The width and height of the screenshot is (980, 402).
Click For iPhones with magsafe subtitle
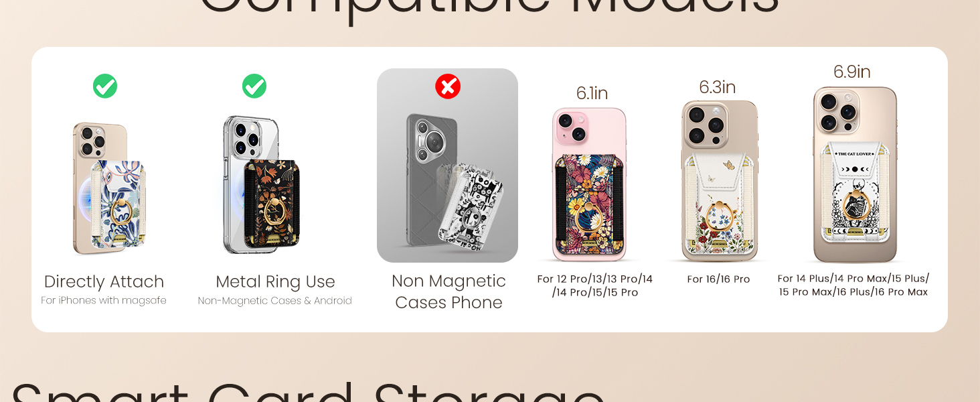click(104, 300)
